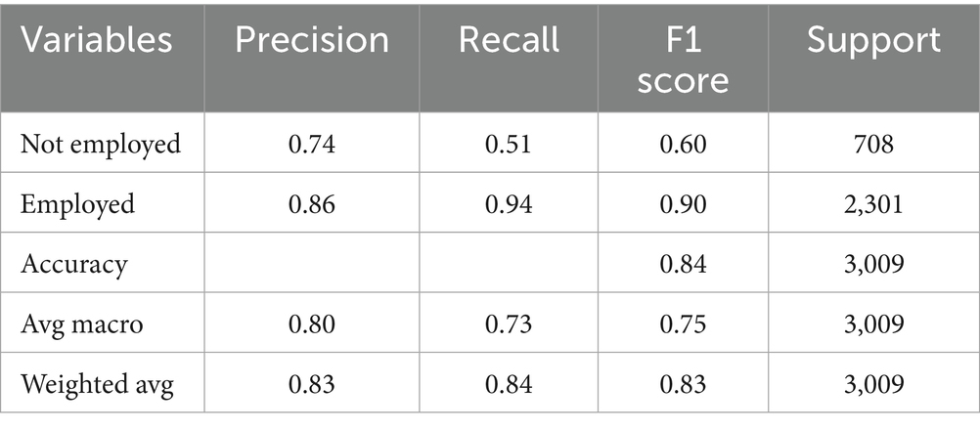Select Avg macro precision value 0.80
The height and width of the screenshot is (430, 980).
(x=312, y=325)
